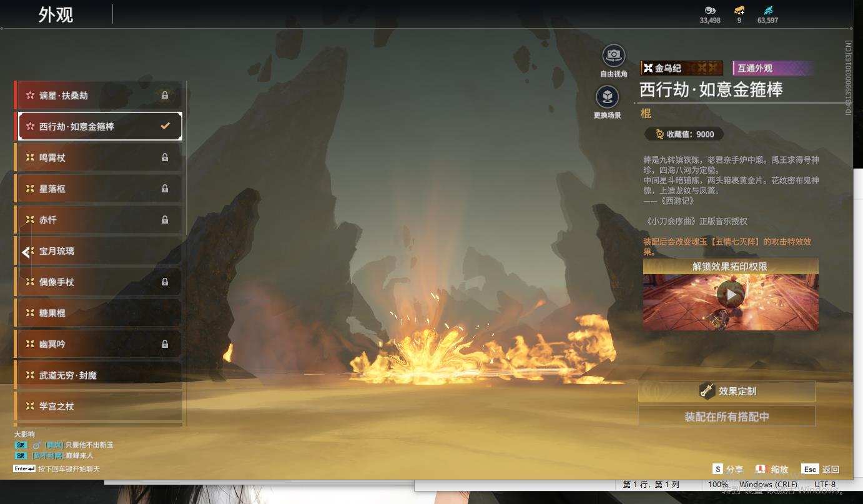863x504 pixels.
Task: Click the 外观 page title
Action: tap(56, 14)
